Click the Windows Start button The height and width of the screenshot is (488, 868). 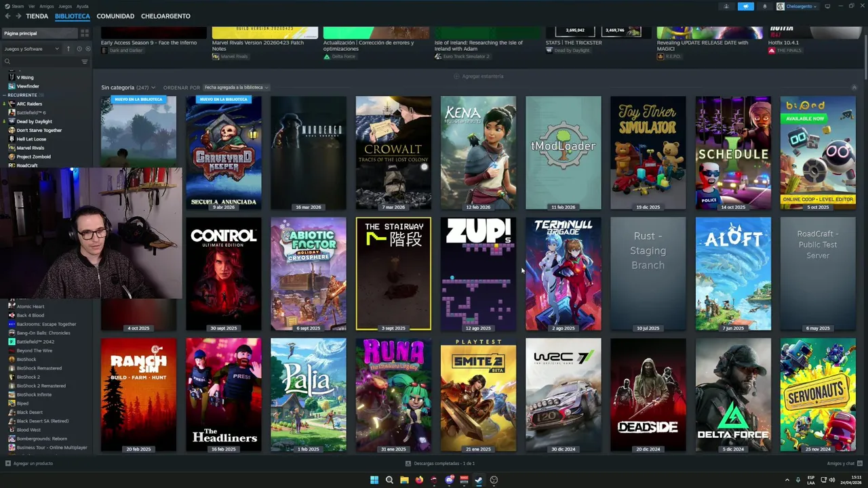(x=374, y=480)
